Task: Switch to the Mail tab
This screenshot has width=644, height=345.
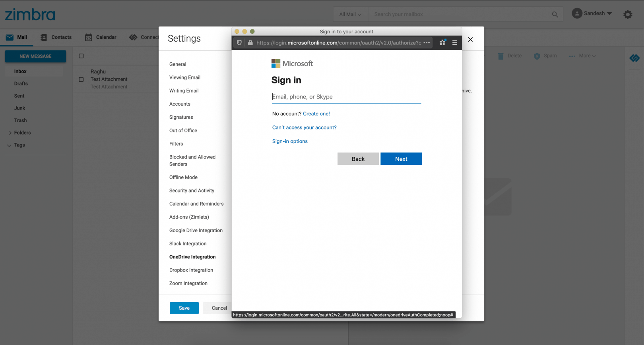Action: click(x=16, y=37)
